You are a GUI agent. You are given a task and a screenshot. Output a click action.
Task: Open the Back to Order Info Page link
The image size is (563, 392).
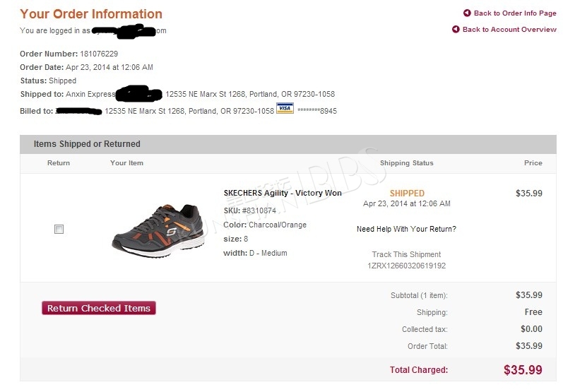tap(515, 13)
